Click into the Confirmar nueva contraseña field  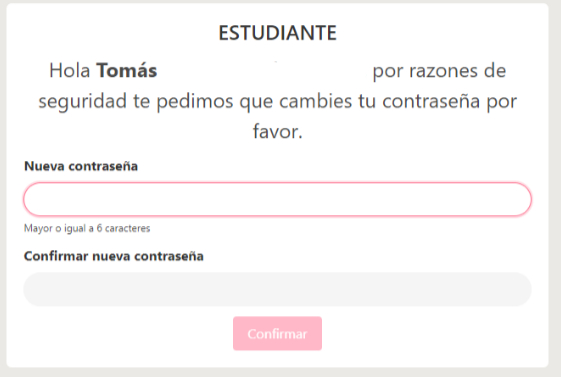coord(277,289)
